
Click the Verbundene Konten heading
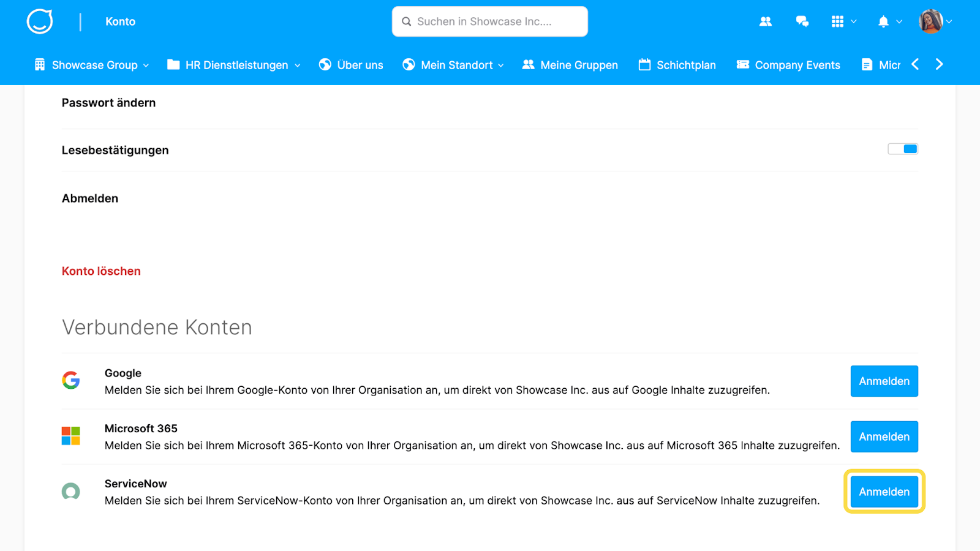[x=157, y=327]
